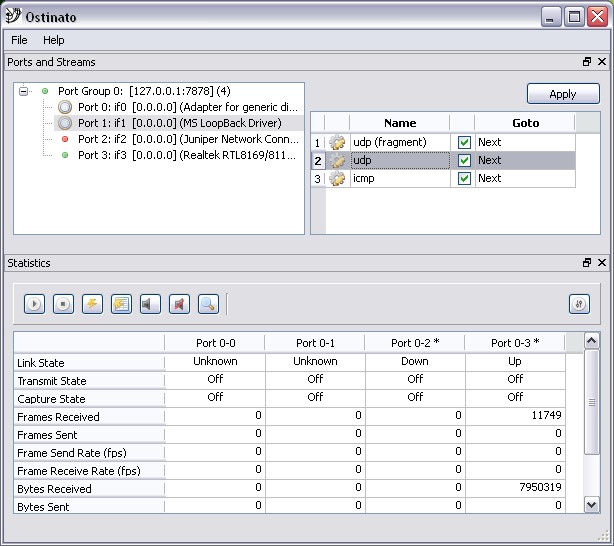Screen dimensions: 614x546
Task: Uncheck the udp stream checkbox
Action: pyautogui.click(x=464, y=161)
